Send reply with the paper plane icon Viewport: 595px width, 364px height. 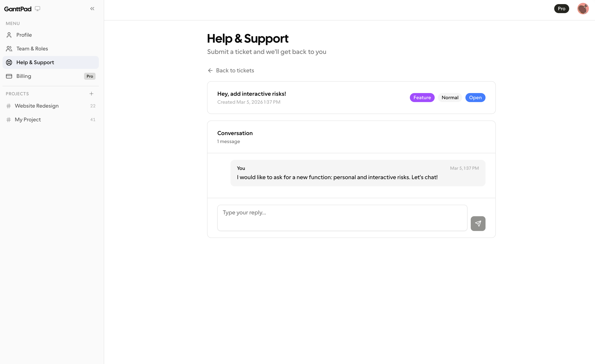point(478,224)
